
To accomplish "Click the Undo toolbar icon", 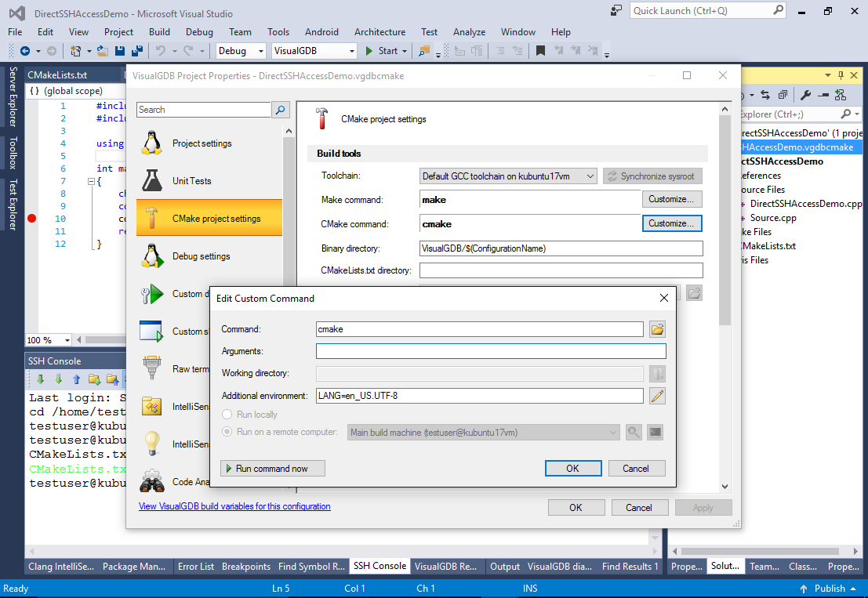I will pos(161,51).
